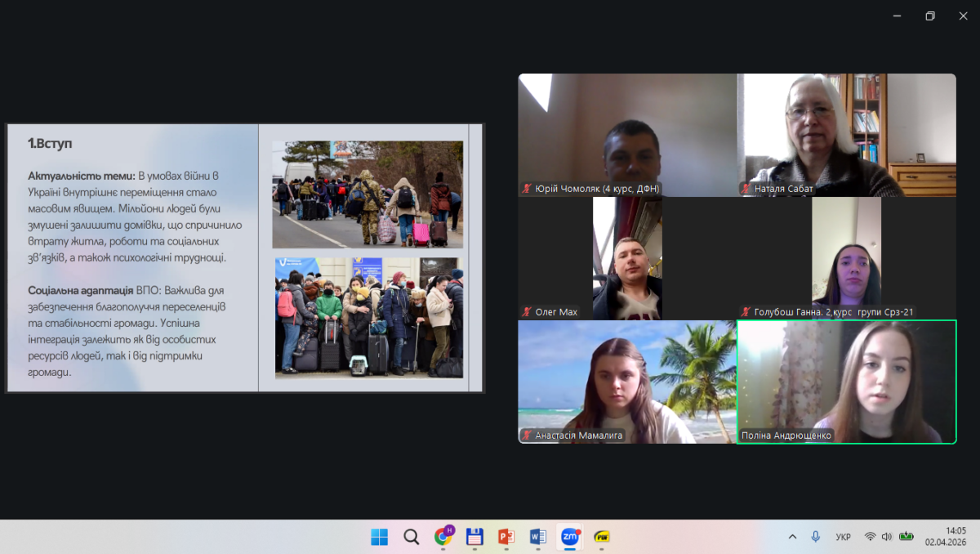Click the microphone icon in the system tray
Screen dimensions: 980x554
[815, 537]
